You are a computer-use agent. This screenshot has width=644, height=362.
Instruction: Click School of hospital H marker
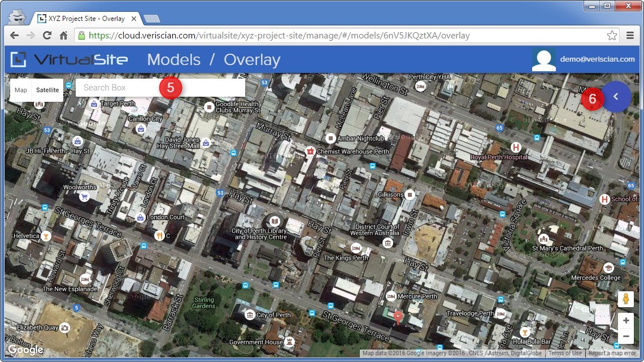coord(604,199)
